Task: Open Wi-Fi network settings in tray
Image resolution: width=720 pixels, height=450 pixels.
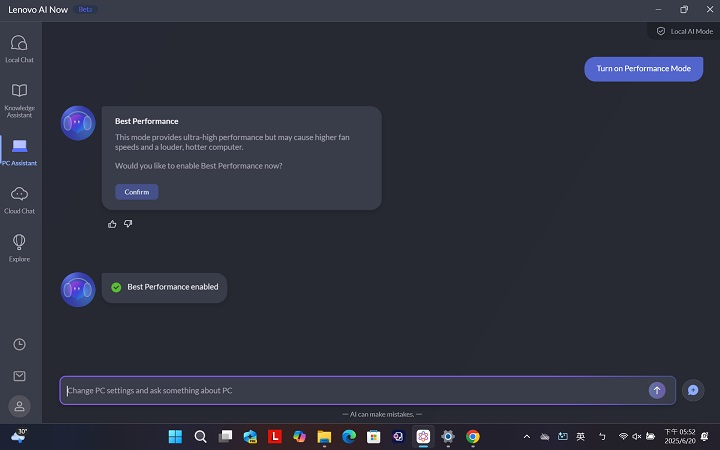Action: pos(623,437)
